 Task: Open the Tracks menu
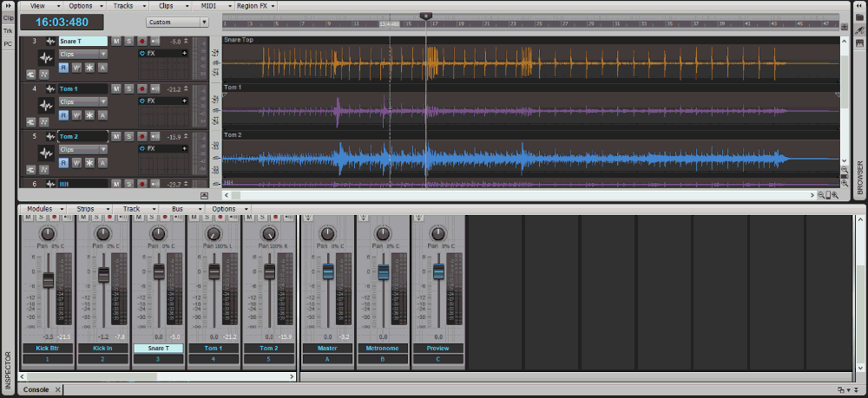[x=128, y=5]
